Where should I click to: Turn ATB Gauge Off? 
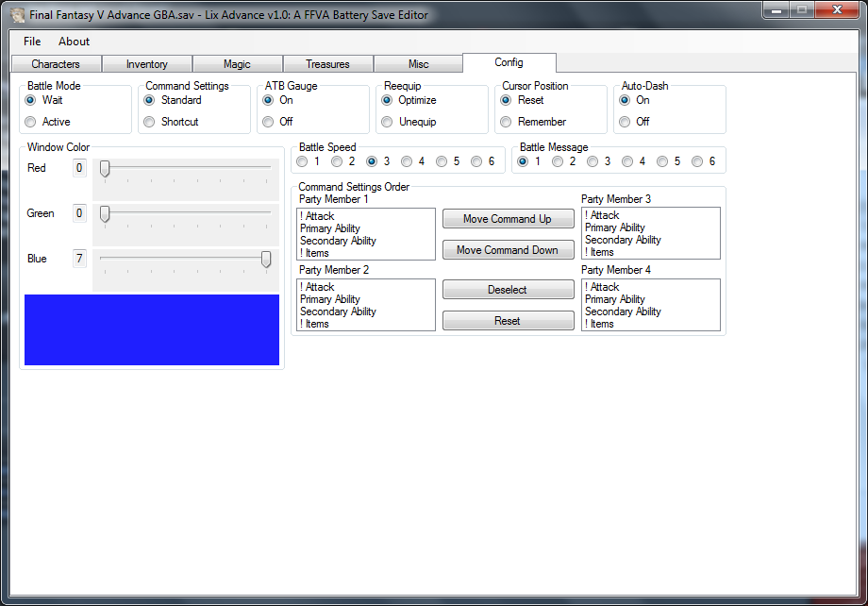click(x=278, y=122)
